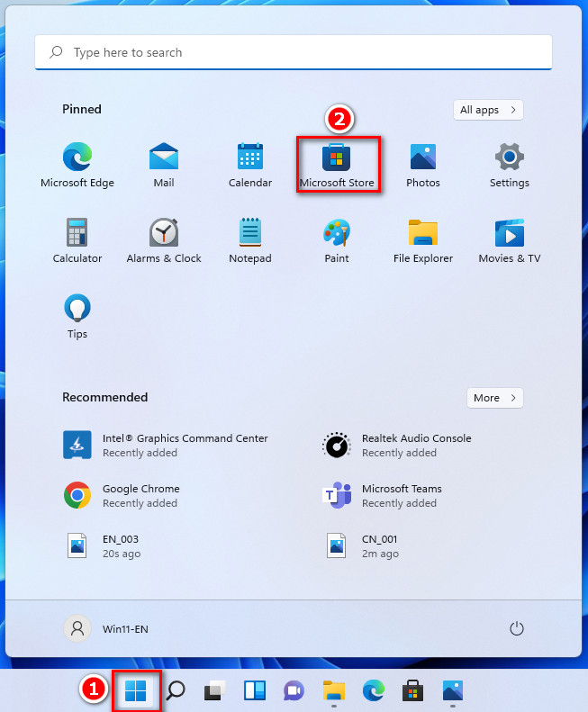This screenshot has width=588, height=712.
Task: Open the Tips app
Action: pyautogui.click(x=77, y=316)
